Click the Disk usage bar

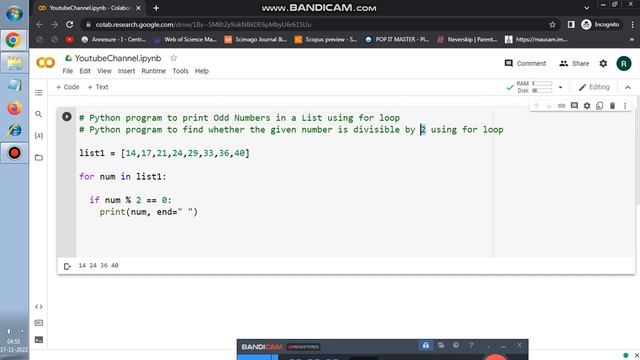click(542, 91)
